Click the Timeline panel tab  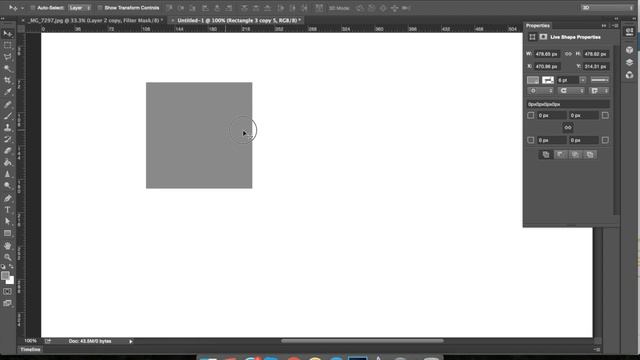click(x=31, y=350)
